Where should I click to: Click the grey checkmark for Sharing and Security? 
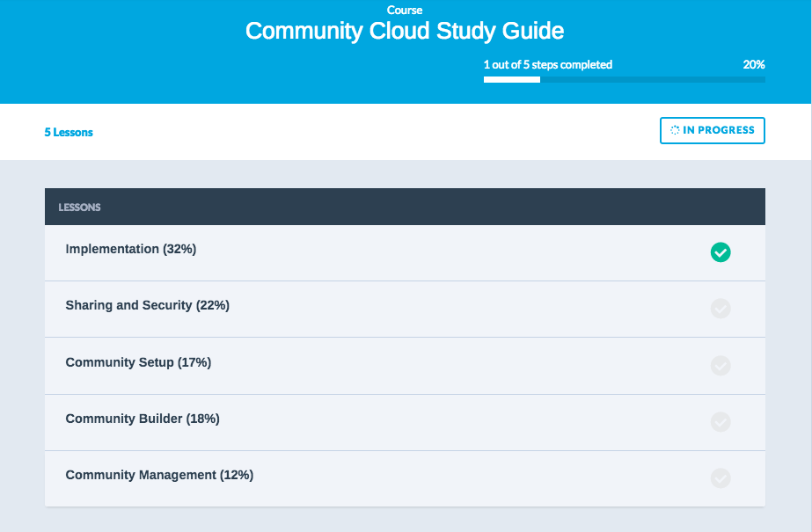(x=721, y=309)
